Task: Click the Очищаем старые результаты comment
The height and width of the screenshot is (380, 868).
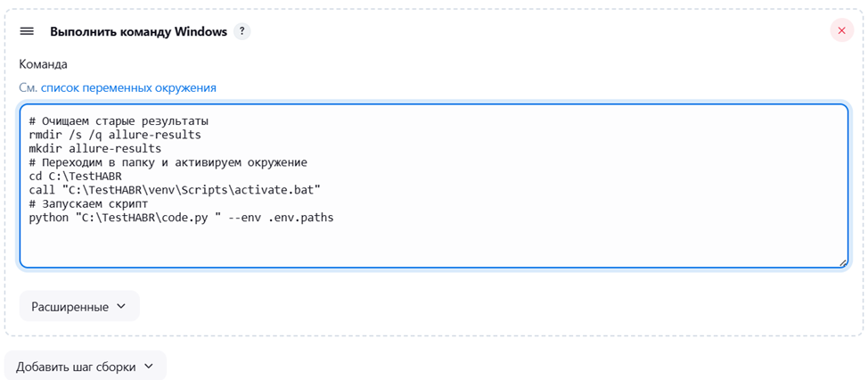Action: pyautogui.click(x=119, y=120)
